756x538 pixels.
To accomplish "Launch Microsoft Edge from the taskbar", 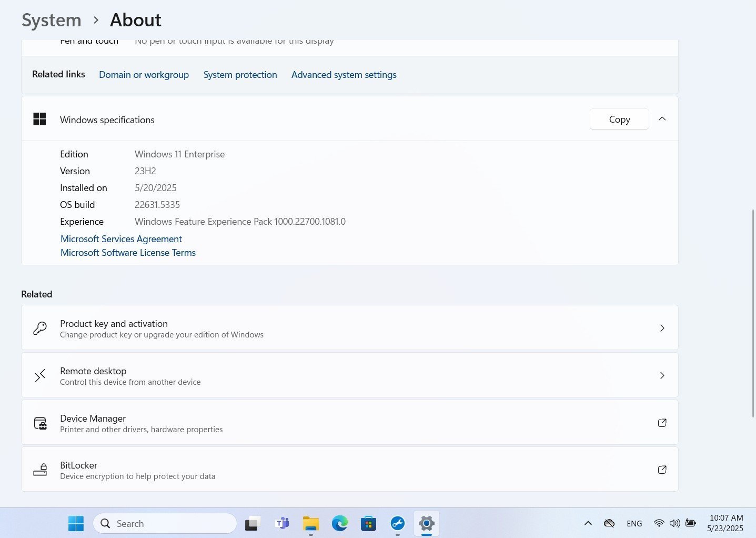I will click(340, 523).
